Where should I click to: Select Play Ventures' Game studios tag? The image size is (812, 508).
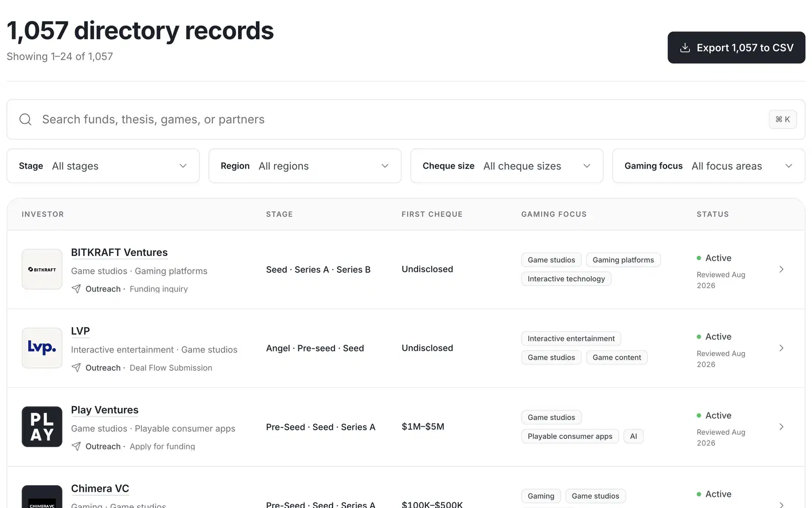551,418
